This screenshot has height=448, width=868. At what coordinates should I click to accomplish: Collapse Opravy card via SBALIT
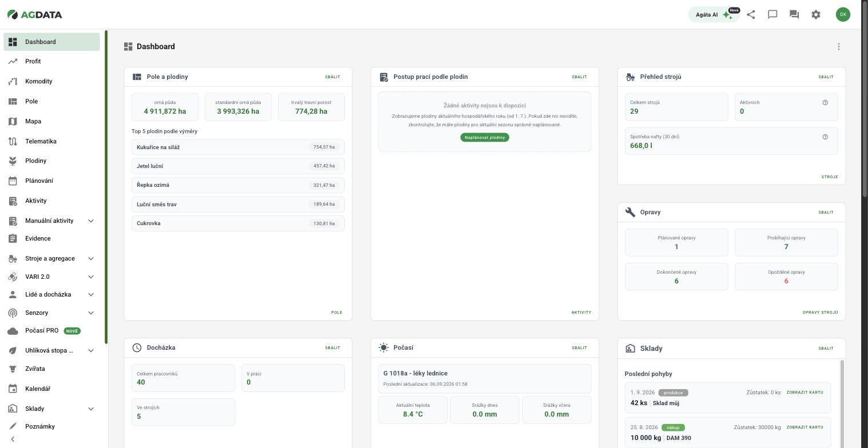click(826, 212)
